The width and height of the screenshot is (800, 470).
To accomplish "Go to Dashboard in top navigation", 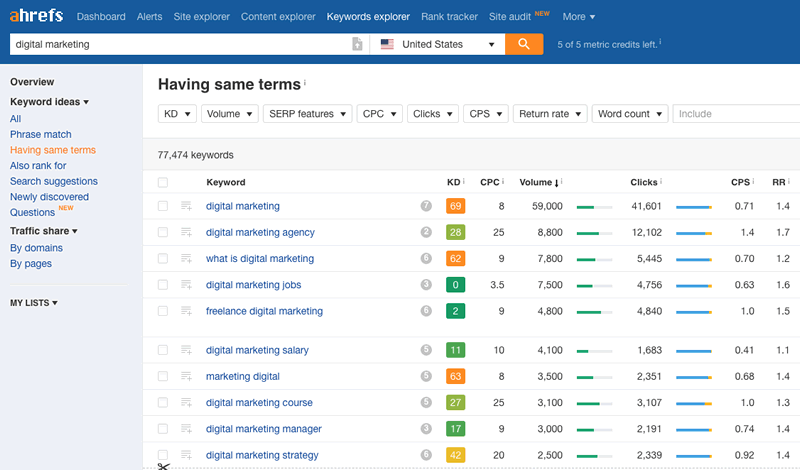I will (x=101, y=17).
